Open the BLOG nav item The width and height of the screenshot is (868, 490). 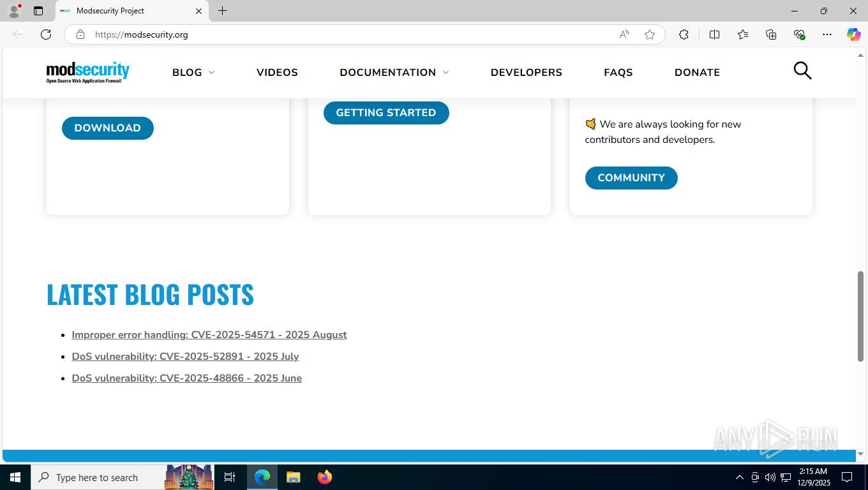[187, 73]
